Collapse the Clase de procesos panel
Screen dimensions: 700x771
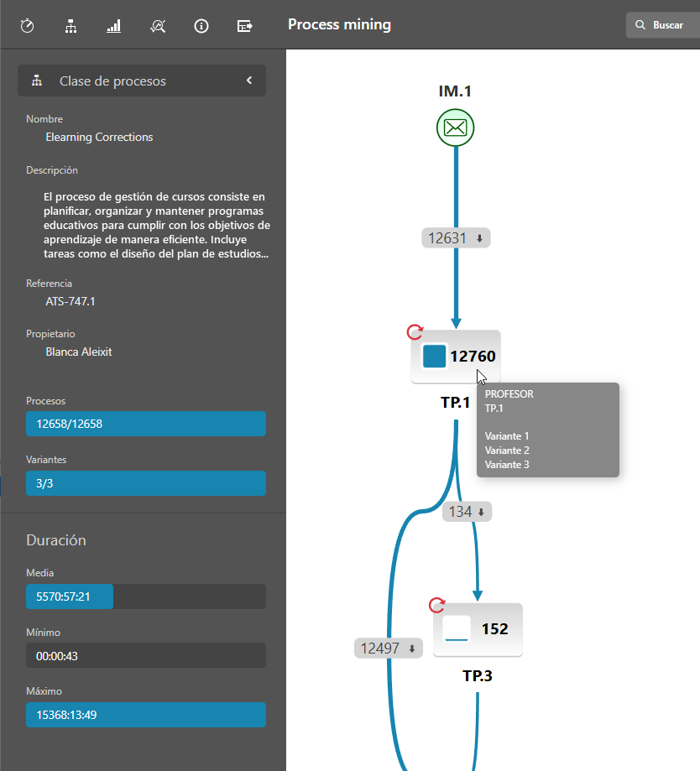(x=248, y=81)
